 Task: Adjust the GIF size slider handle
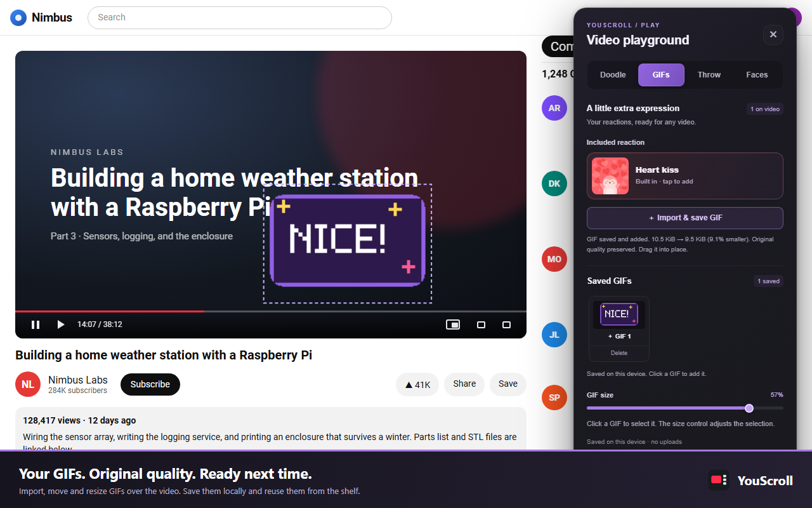749,408
